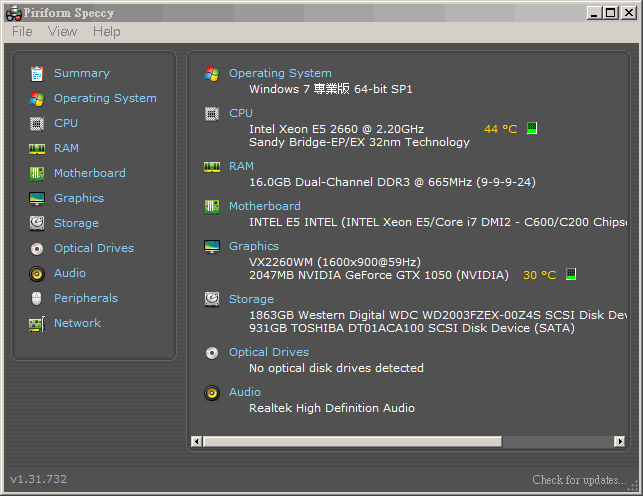Screen dimensions: 643x496
Task: Click the CPU temperature 44 °C reading
Action: point(501,129)
